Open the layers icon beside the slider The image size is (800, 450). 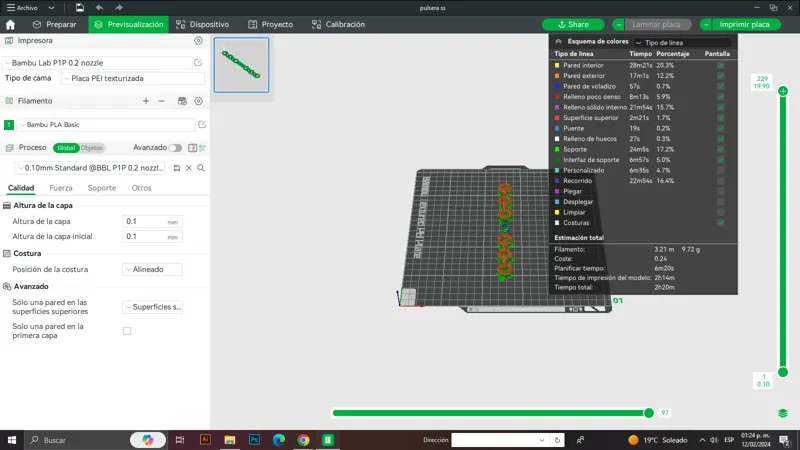click(783, 413)
